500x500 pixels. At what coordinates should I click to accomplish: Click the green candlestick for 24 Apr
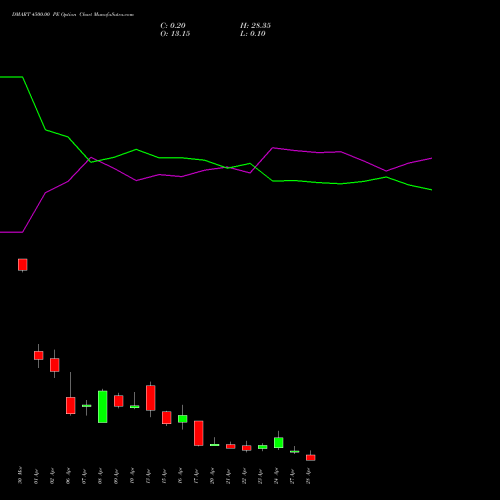coord(279,443)
